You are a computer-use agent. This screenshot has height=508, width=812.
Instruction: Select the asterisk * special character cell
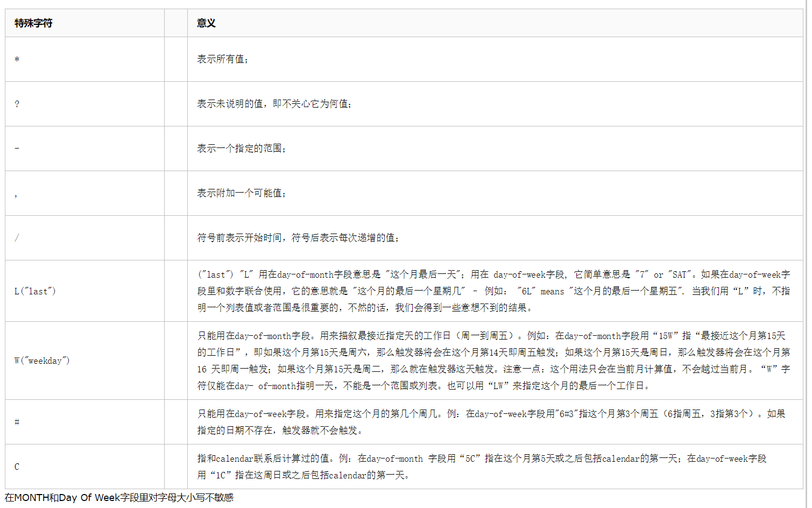pos(84,59)
